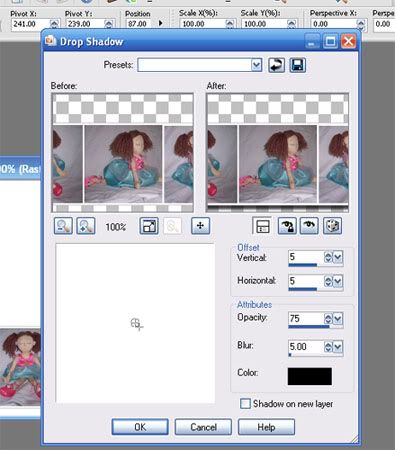The image size is (395, 450).
Task: Click the Scale Y(%) spinner arrows
Action: coord(291,24)
